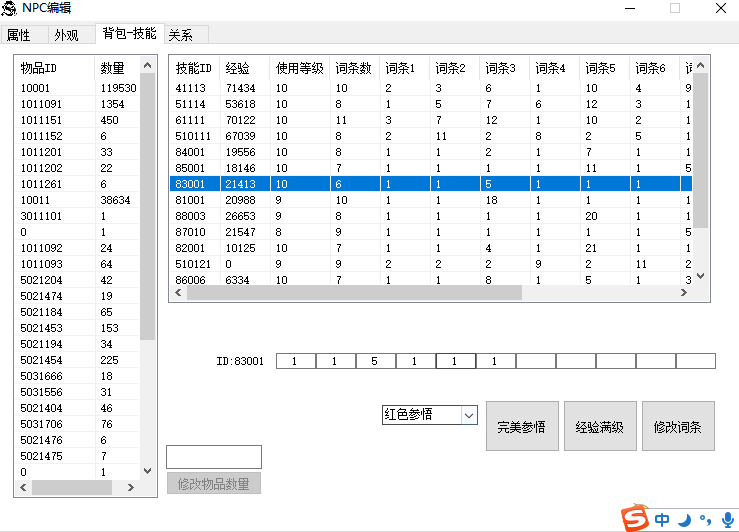This screenshot has width=739, height=532.
Task: Click the last empty 词条 box
Action: coord(696,361)
